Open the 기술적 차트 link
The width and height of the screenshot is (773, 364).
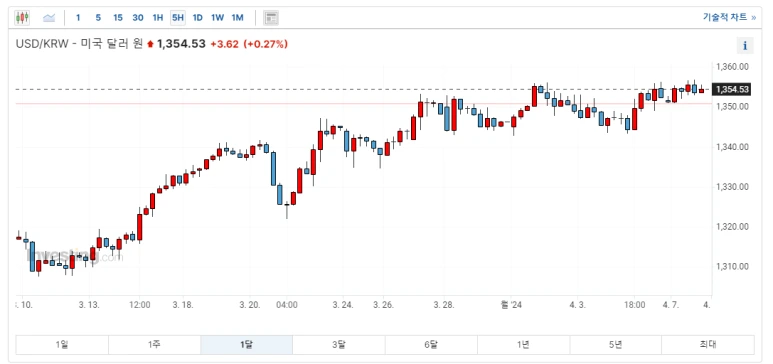coord(729,17)
